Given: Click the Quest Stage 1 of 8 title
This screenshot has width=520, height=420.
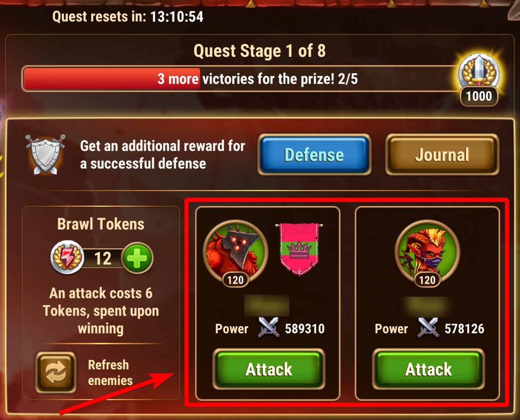Looking at the screenshot, I should (260, 51).
